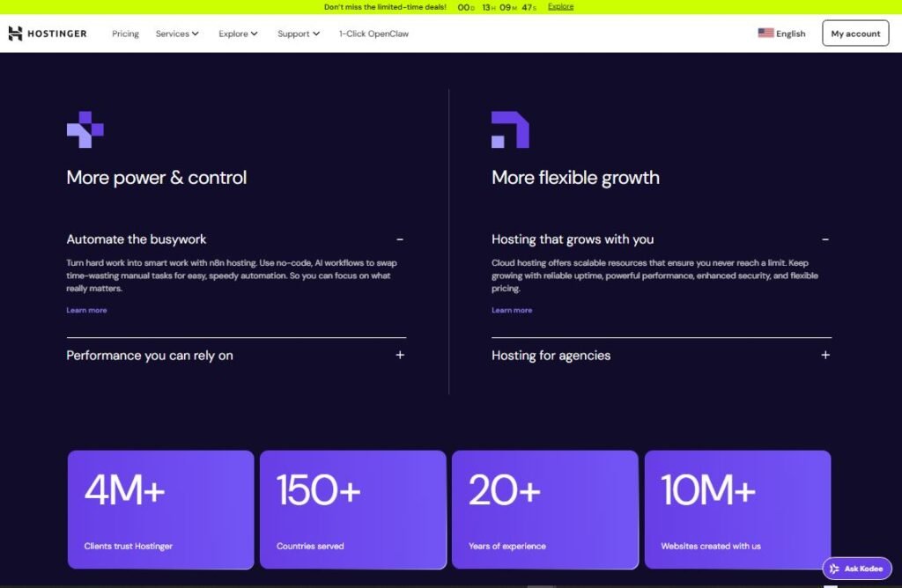Click the My account button
902x588 pixels.
(x=855, y=33)
